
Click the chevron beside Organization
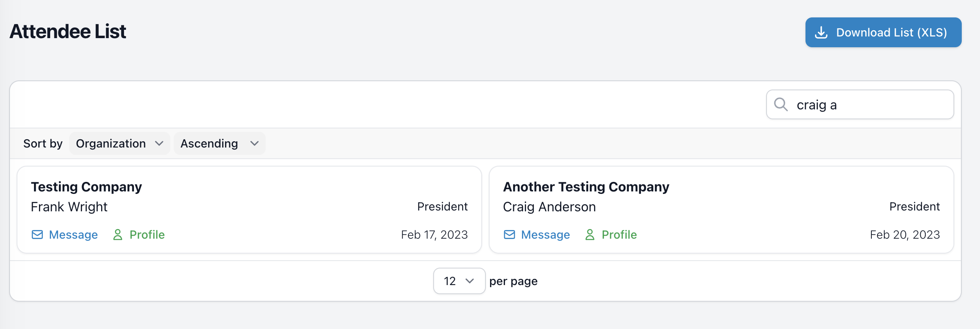point(159,143)
